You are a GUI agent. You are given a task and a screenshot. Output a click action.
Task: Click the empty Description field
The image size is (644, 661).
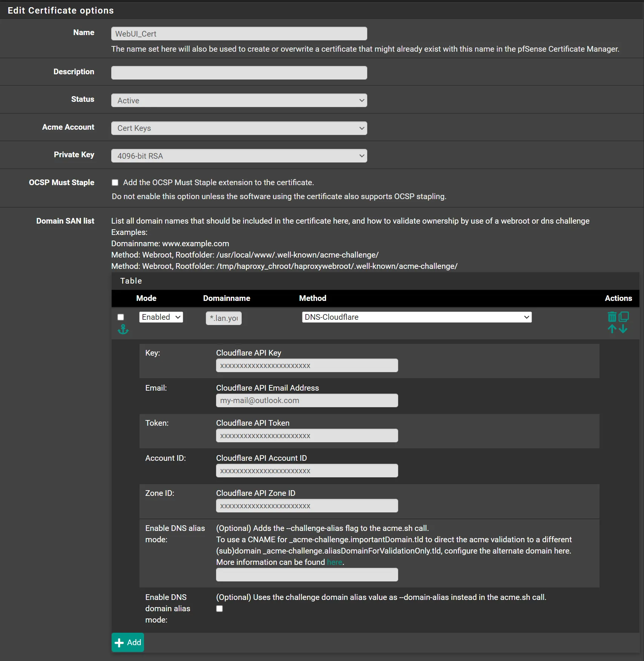[239, 72]
